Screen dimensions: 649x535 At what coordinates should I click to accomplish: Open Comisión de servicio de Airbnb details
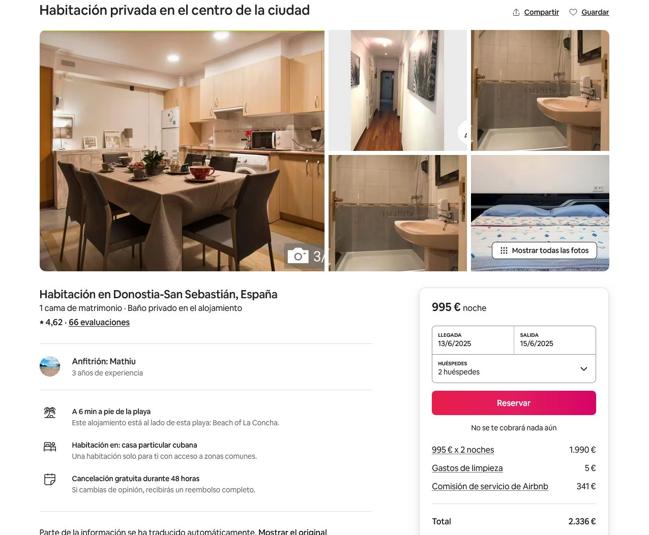pos(490,486)
